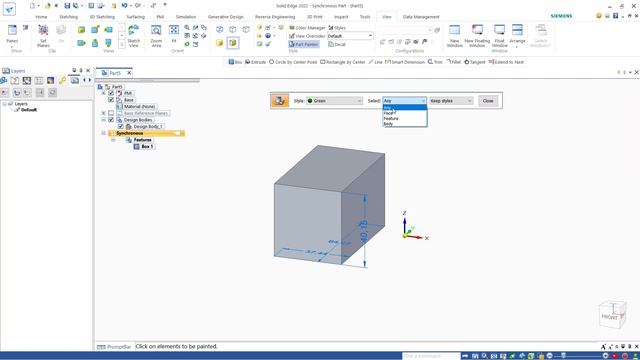Select the Part Painter tool
Image resolution: width=640 pixels, height=360 pixels.
tap(303, 44)
